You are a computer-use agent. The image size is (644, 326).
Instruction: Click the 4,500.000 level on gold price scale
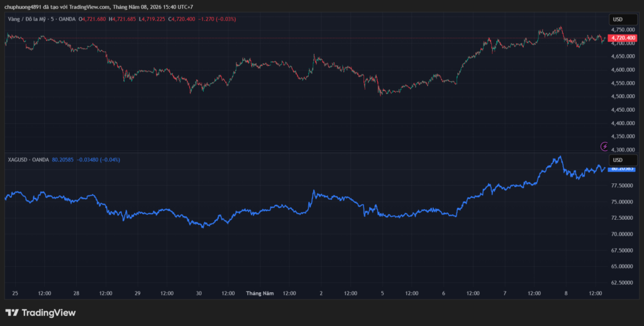coord(623,96)
